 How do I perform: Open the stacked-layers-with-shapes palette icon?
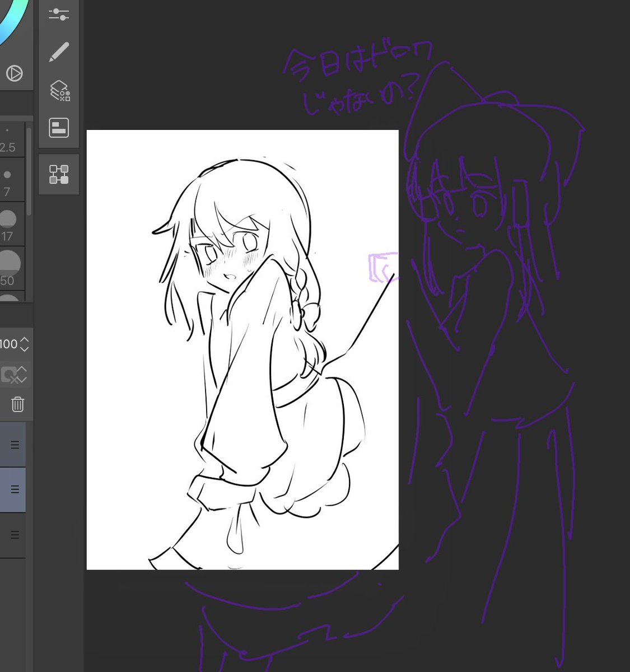point(59,90)
